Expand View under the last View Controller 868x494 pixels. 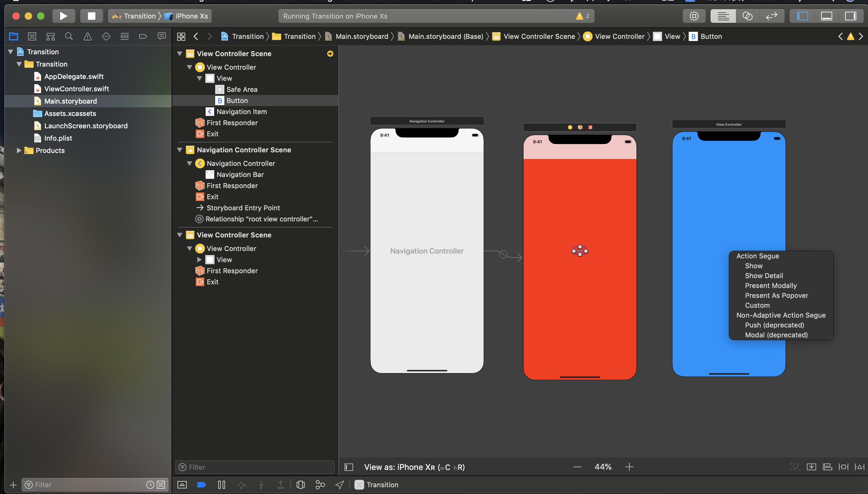199,260
